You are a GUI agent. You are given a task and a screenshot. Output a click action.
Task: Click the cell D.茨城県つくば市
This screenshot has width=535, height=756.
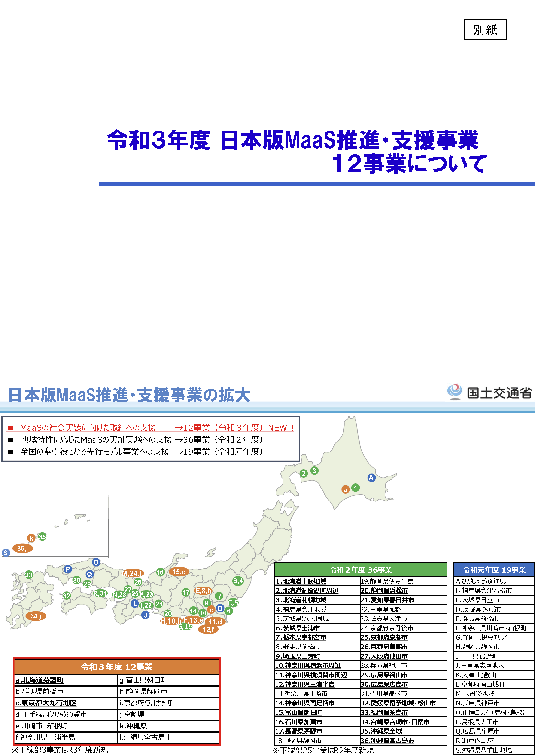coord(494,610)
